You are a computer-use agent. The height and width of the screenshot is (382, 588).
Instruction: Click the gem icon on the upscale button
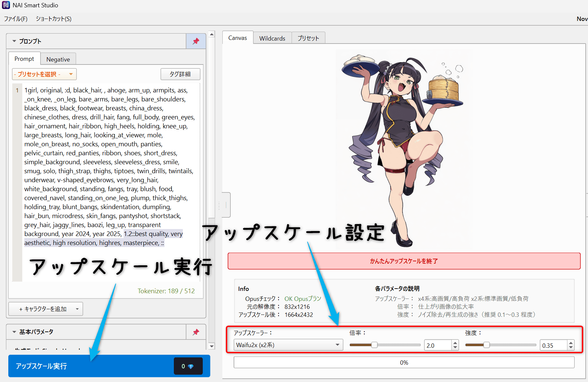191,366
